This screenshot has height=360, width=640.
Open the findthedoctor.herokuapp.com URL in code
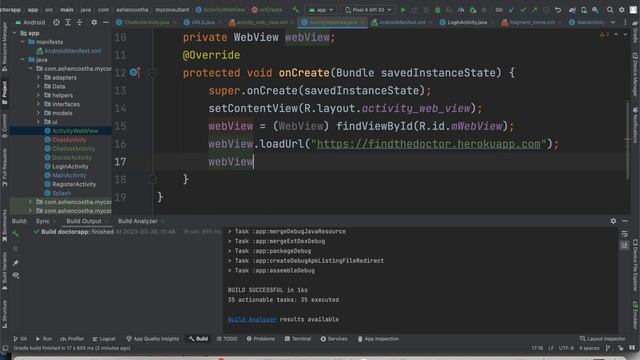(x=429, y=144)
